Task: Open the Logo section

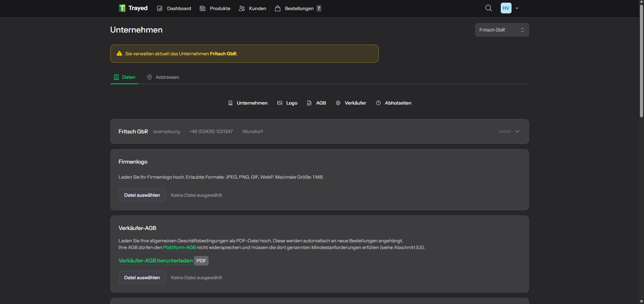Action: point(287,103)
